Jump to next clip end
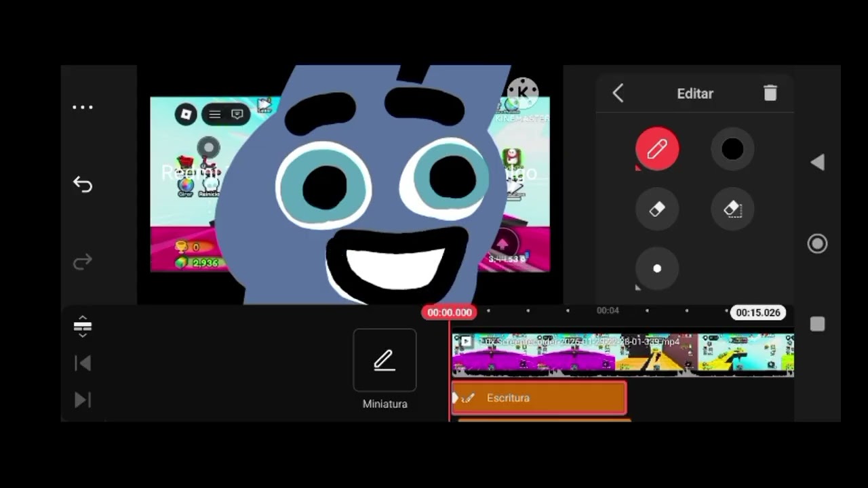 click(83, 400)
